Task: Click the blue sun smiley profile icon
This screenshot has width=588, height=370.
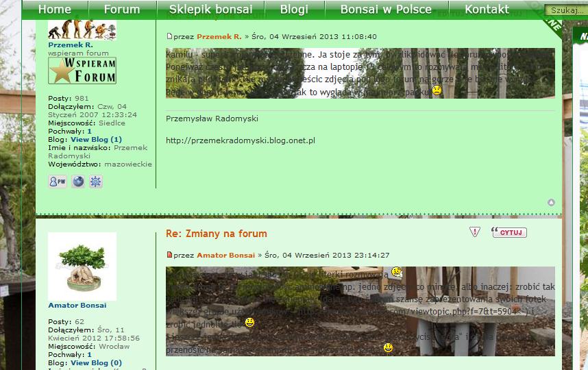Action: coord(96,182)
